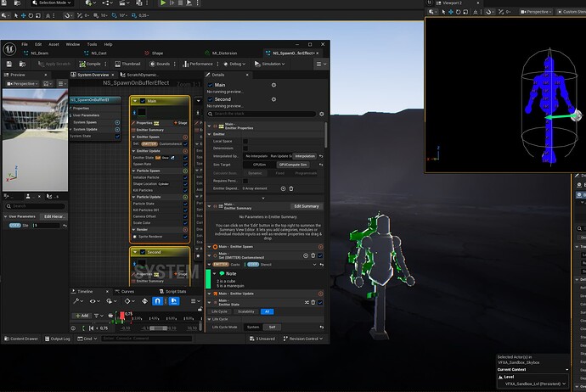Click the Save icon in Niagara toolbar
Screen dimensions: 586x392
9,64
